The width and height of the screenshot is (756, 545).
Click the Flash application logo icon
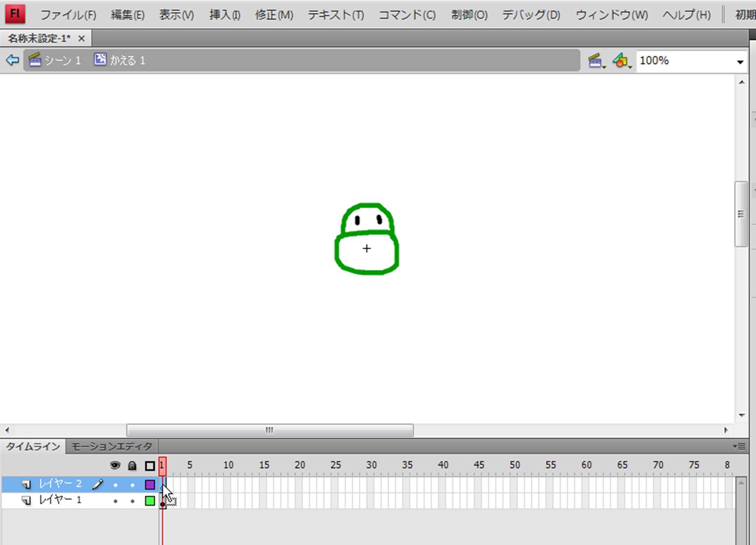(15, 14)
